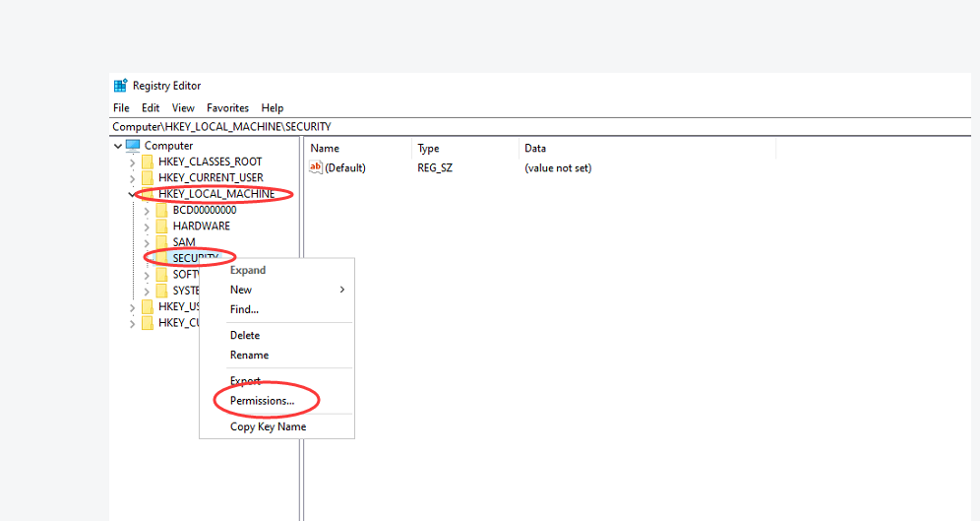Click the (Default) string value icon
980x521 pixels.
[316, 167]
